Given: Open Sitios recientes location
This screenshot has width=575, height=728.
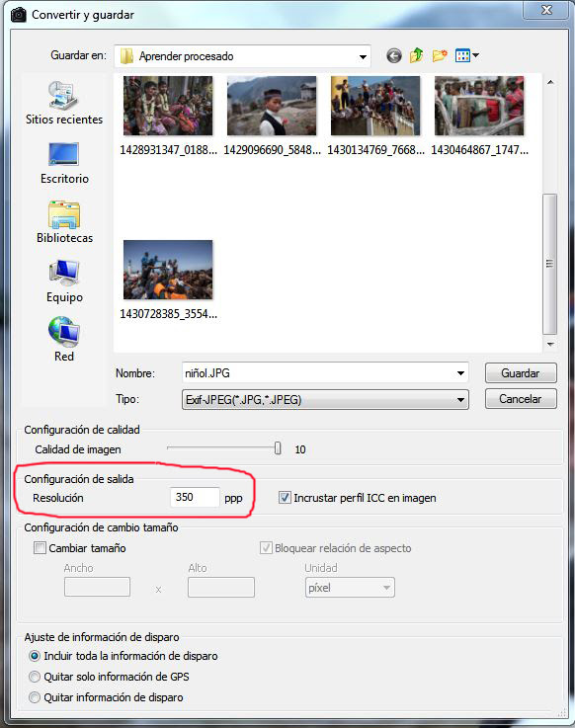Looking at the screenshot, I should pos(64,103).
